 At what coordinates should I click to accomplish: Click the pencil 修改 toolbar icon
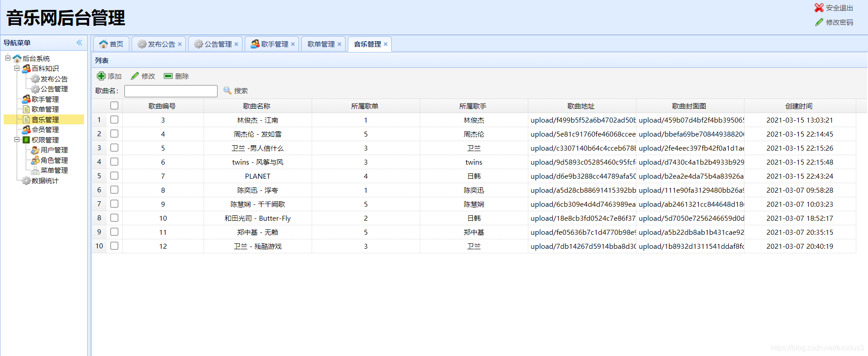[135, 76]
